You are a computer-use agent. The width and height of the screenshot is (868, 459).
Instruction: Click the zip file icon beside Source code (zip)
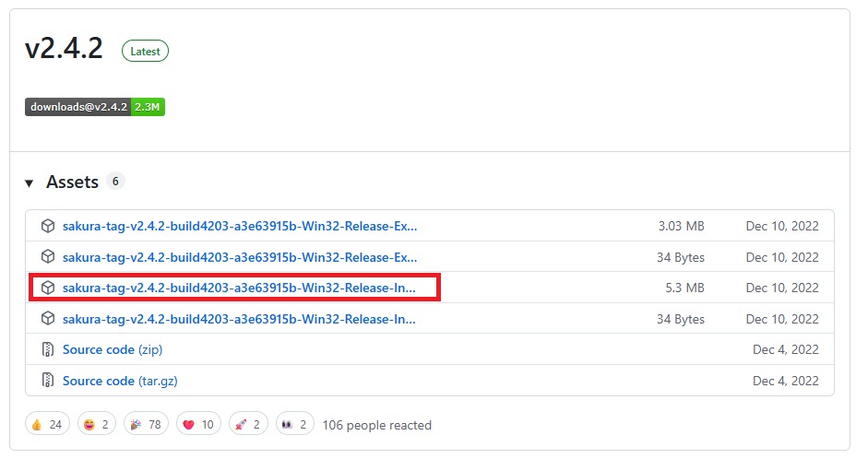pos(48,350)
